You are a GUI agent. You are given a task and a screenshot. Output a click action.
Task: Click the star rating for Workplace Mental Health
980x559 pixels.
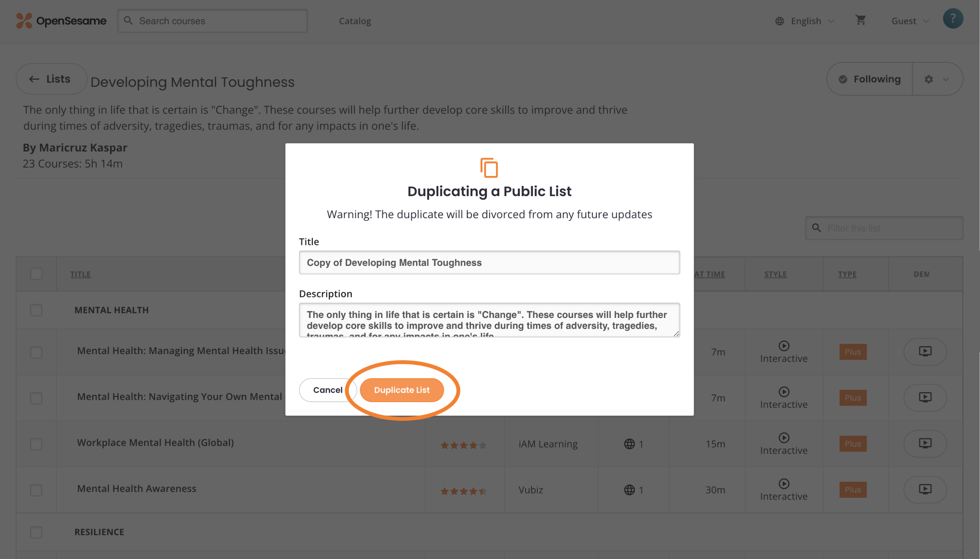coord(463,445)
